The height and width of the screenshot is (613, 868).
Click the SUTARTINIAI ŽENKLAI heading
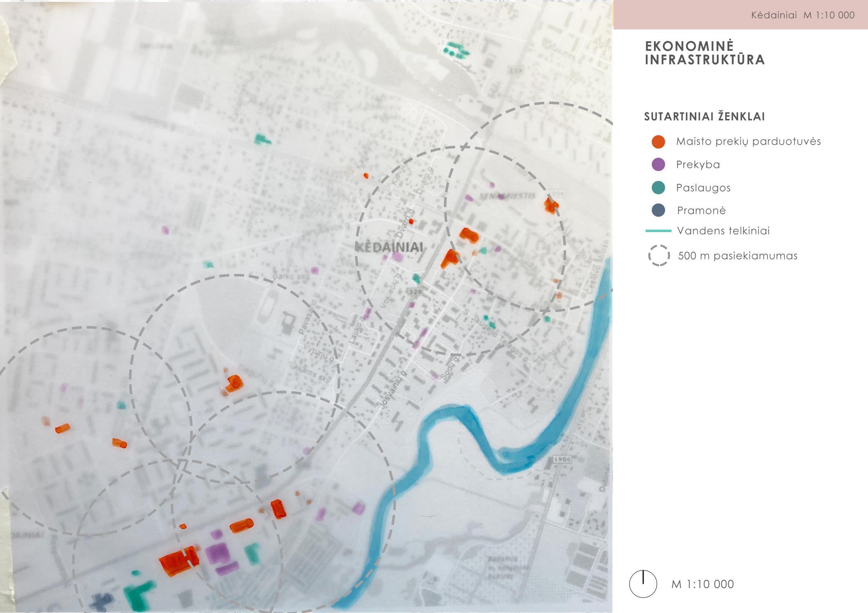click(704, 117)
